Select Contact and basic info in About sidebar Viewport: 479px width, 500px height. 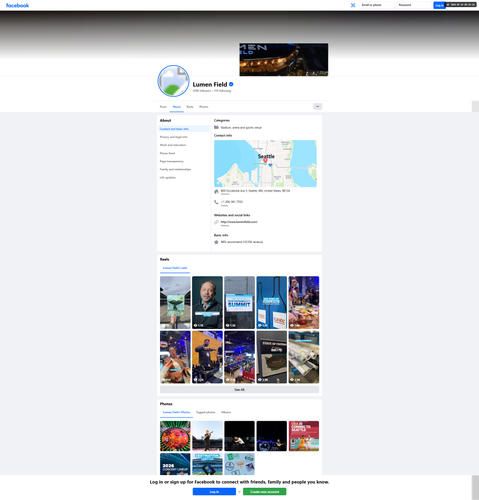tap(184, 129)
